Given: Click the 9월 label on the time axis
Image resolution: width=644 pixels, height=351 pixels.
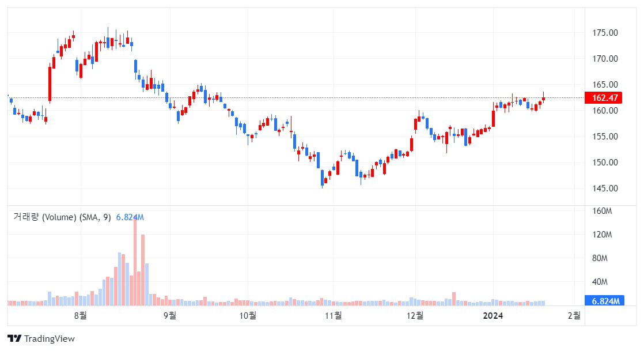Looking at the screenshot, I should (x=169, y=315).
